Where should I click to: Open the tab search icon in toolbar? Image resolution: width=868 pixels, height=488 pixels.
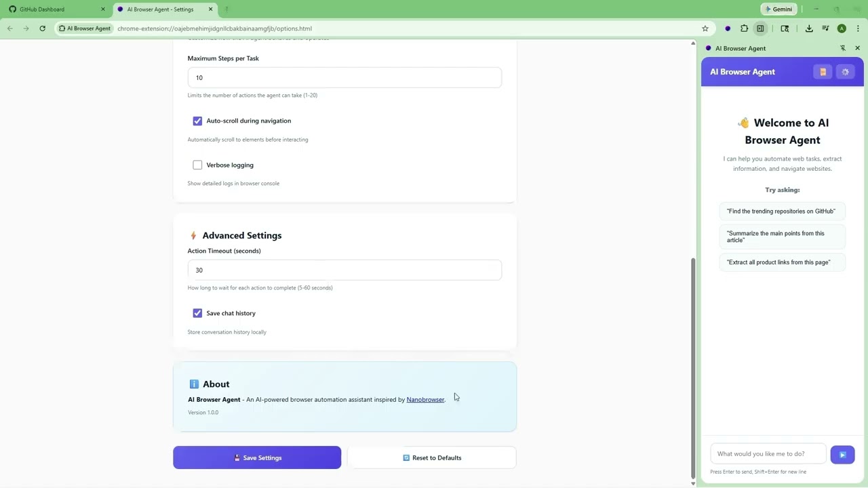[x=785, y=28]
